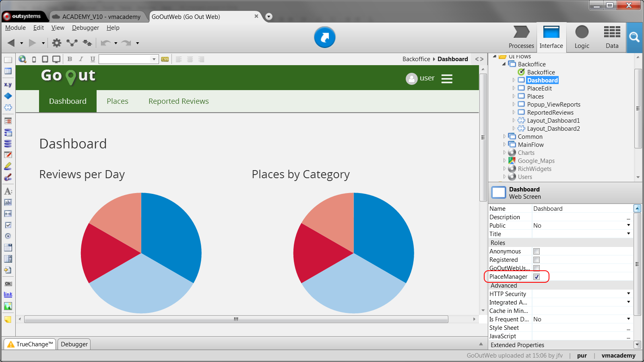This screenshot has height=362, width=644.
Task: Open the CSS style sheet editor
Action: 165,59
